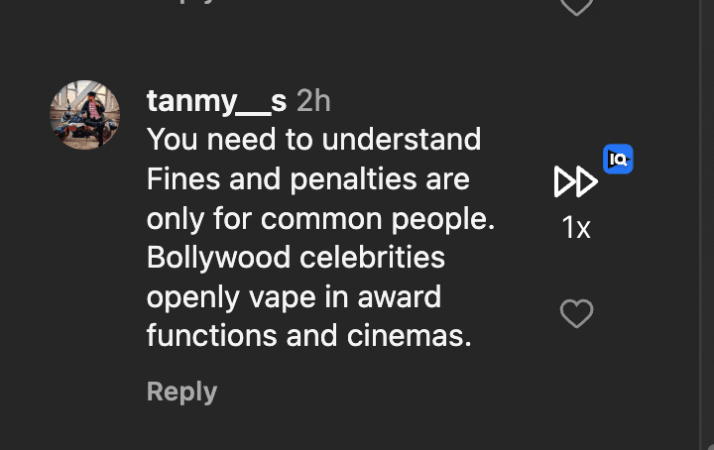Toggle the partially visible heart at the top
This screenshot has height=450, width=714.
[576, 6]
